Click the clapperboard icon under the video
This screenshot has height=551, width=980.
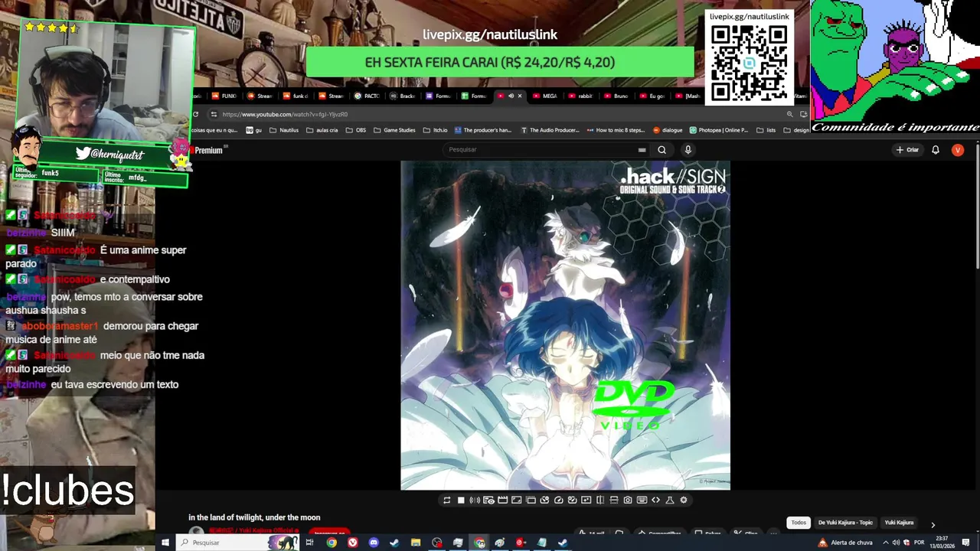click(503, 500)
